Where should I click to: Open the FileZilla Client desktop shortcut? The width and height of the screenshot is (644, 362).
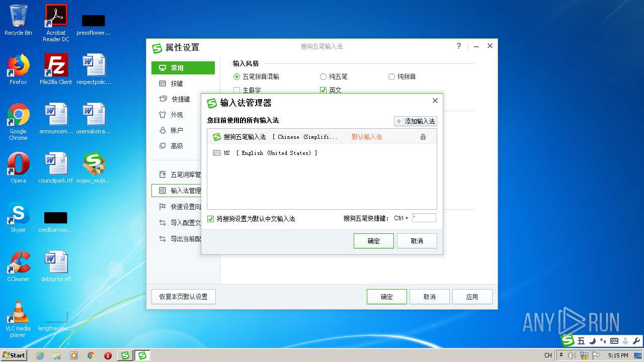tap(56, 69)
